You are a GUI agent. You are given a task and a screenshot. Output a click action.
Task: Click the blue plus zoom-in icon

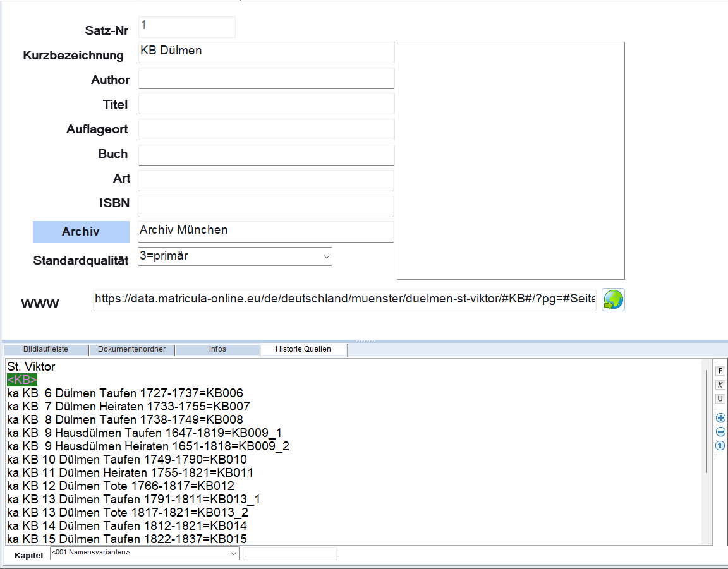(x=720, y=417)
